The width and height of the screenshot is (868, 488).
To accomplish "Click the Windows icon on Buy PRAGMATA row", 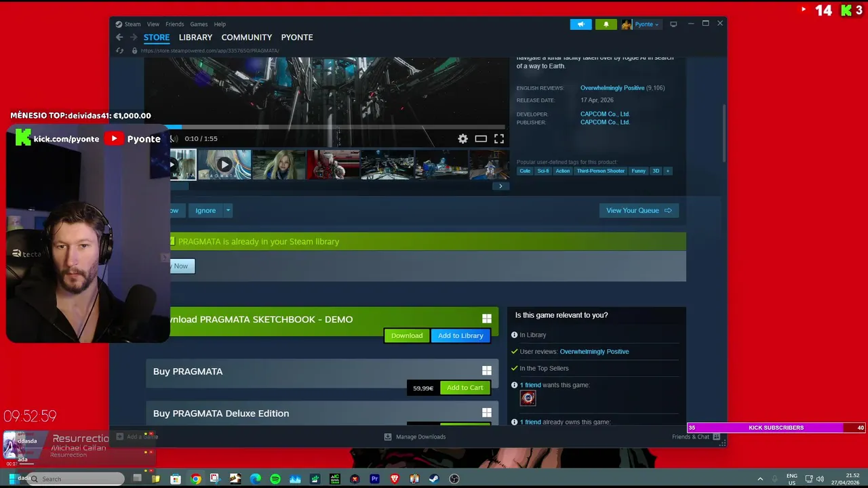I will pyautogui.click(x=486, y=371).
